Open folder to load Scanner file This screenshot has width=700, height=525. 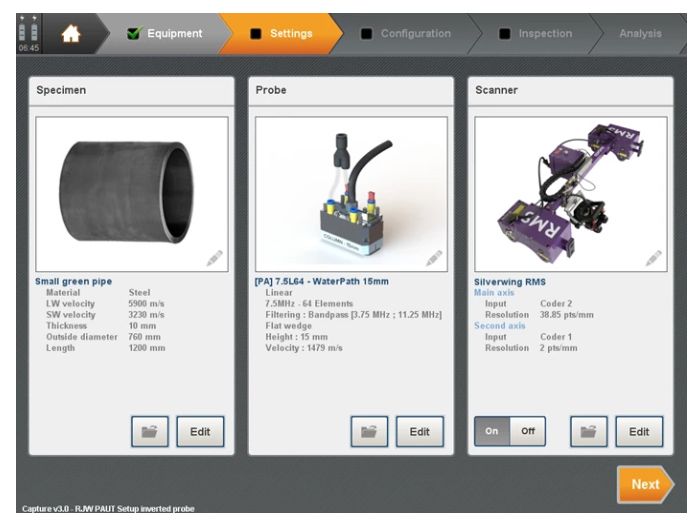pyautogui.click(x=589, y=432)
